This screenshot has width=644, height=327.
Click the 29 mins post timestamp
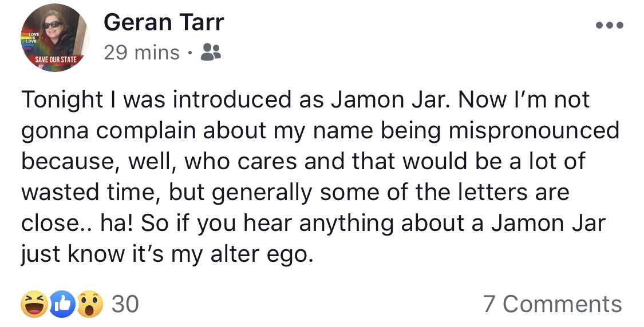(142, 53)
